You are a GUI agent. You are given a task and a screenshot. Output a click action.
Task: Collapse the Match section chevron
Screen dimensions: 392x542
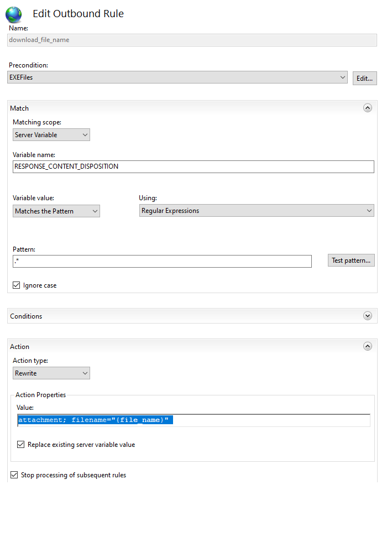click(x=368, y=108)
